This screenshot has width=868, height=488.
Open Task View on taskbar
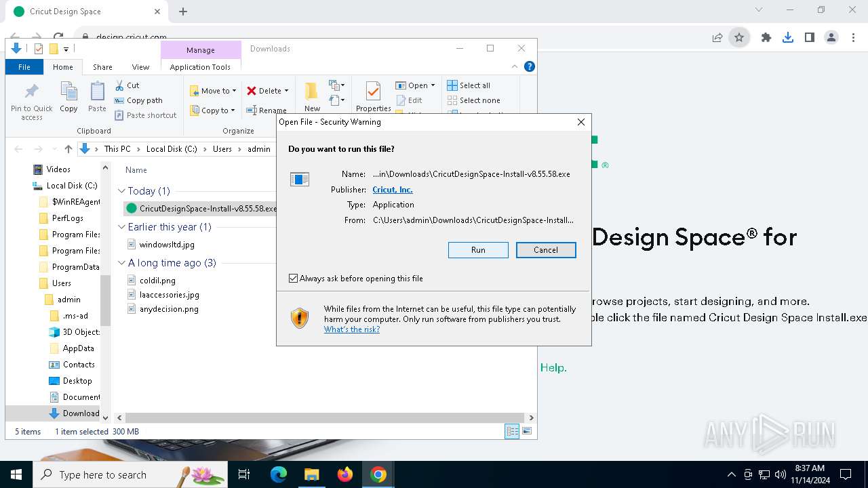[244, 474]
